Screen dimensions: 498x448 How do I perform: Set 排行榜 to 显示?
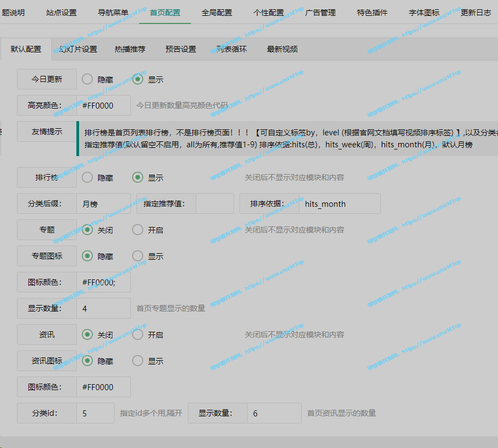click(x=137, y=177)
